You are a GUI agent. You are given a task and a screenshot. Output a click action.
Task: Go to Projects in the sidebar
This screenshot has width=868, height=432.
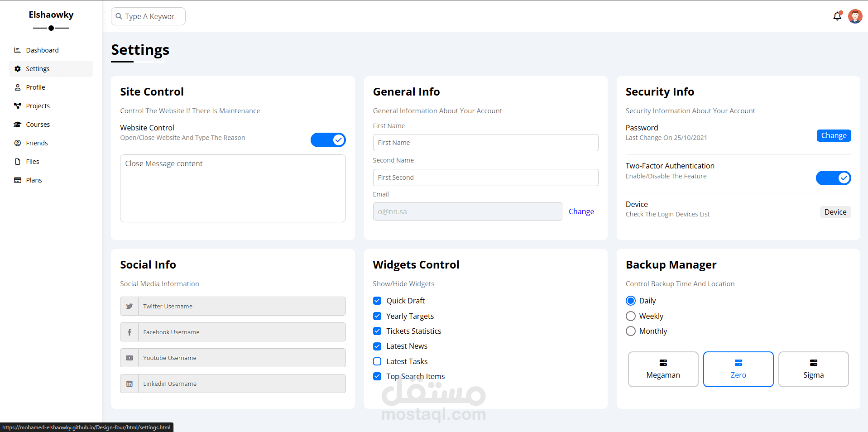(38, 106)
